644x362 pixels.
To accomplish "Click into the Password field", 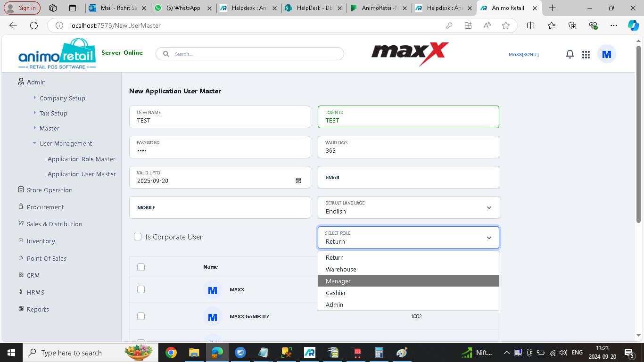I will (220, 147).
